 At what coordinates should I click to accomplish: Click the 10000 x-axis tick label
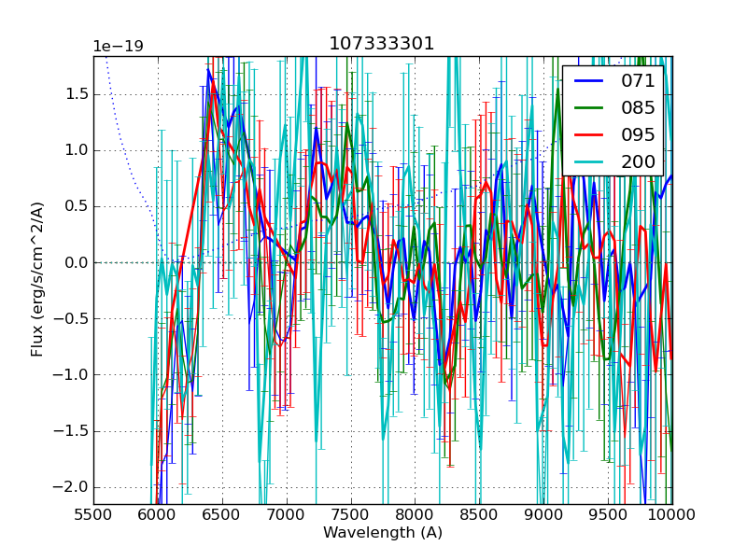click(671, 514)
